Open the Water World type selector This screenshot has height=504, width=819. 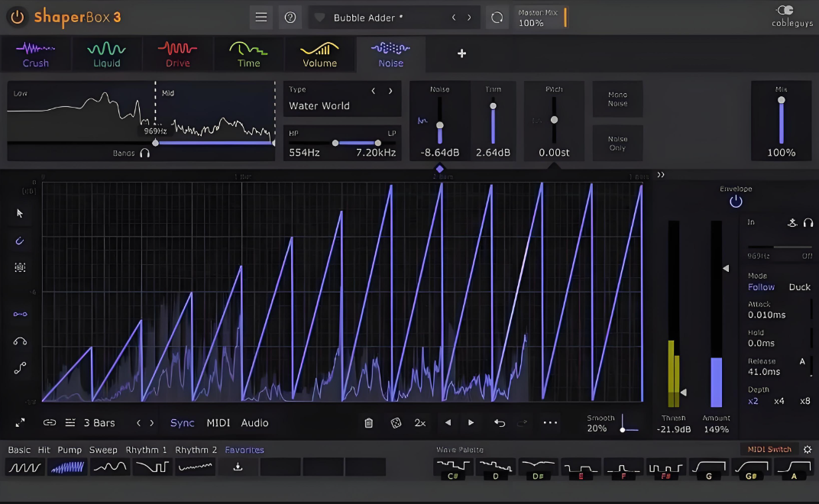pyautogui.click(x=319, y=105)
